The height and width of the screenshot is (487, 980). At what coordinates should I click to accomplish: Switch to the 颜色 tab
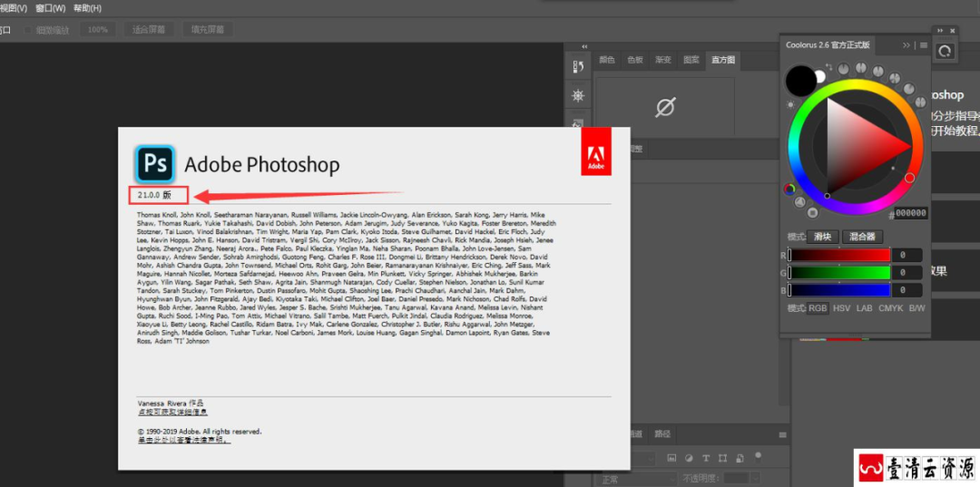[x=607, y=60]
